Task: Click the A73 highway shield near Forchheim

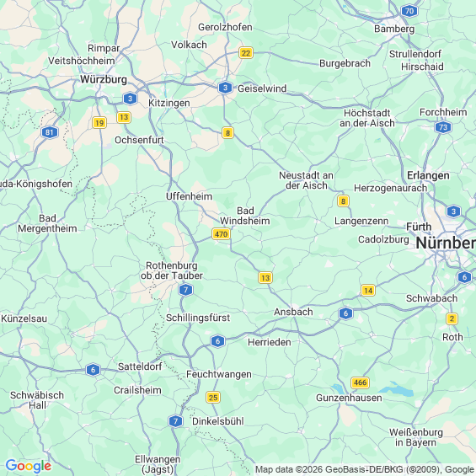Action: point(443,127)
